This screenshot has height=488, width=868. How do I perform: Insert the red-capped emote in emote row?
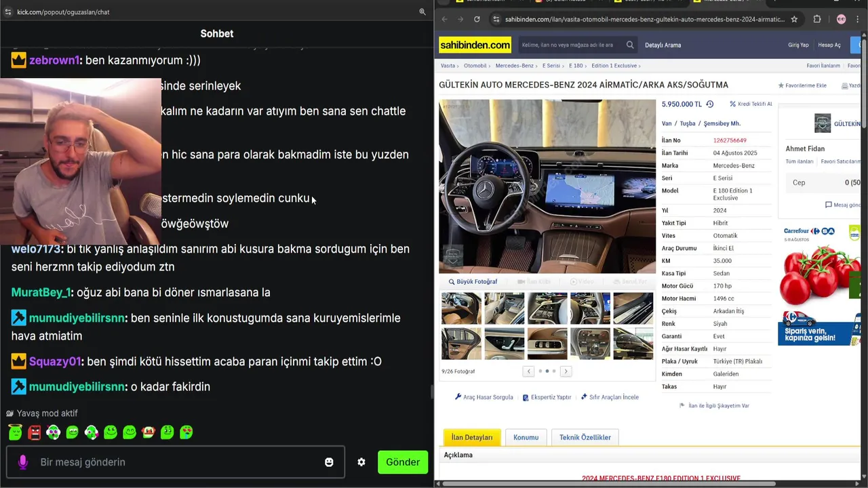(x=148, y=432)
